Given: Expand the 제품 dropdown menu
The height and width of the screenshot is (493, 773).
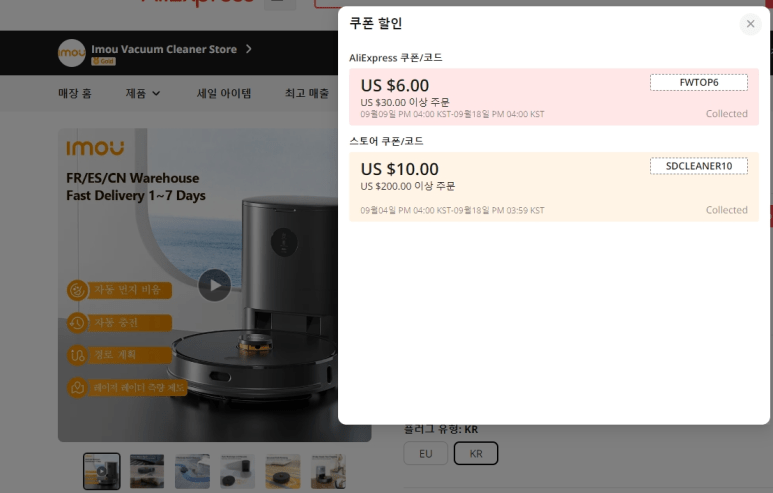Looking at the screenshot, I should (142, 93).
